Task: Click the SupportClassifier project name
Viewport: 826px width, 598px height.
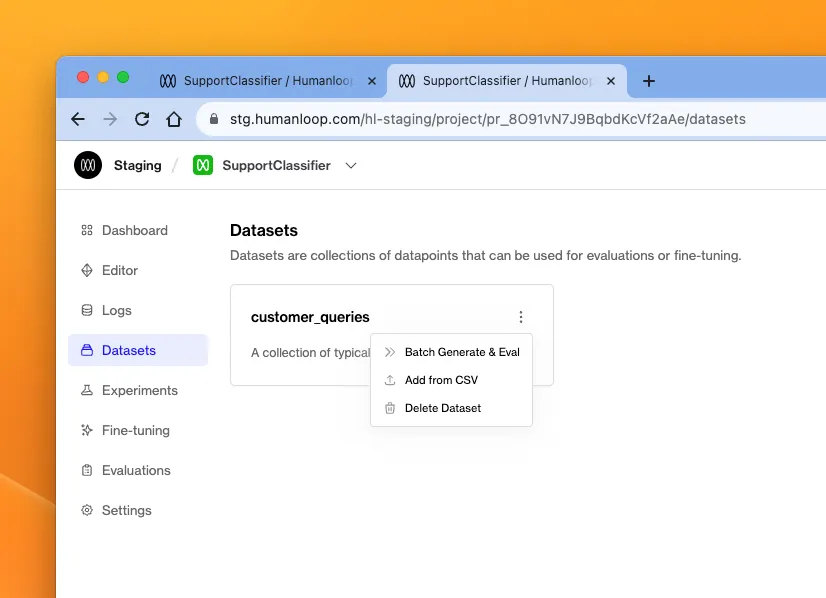Action: pos(277,165)
